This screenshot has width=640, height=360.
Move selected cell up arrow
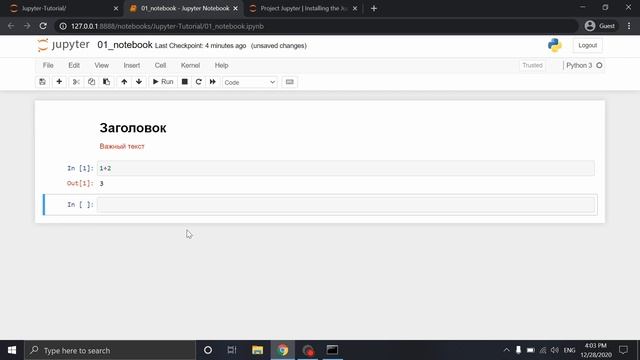pos(124,82)
